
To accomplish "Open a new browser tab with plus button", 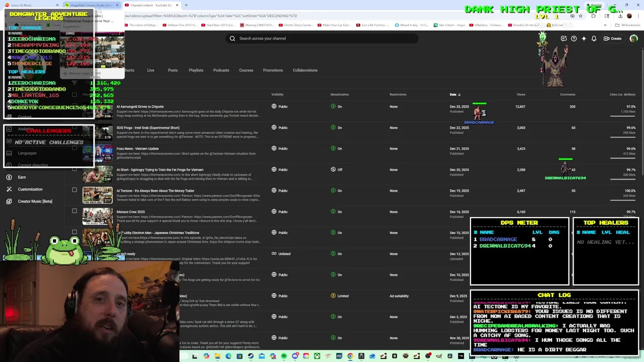I will [186, 5].
